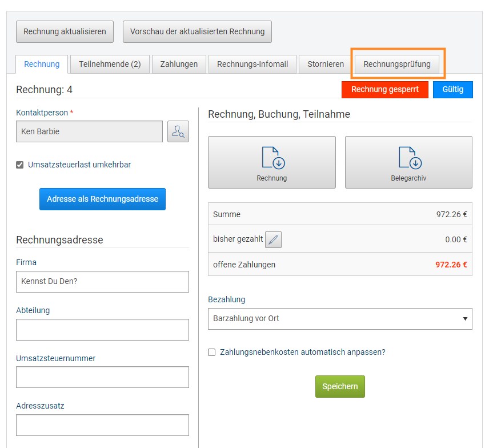Open the Bezahlung dropdown
Image resolution: width=489 pixels, height=448 pixels.
click(x=340, y=319)
